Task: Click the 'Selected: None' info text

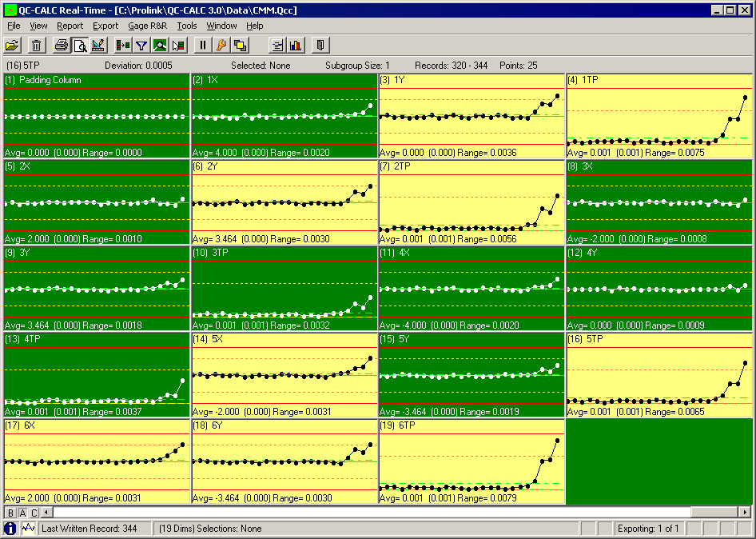Action: (x=261, y=65)
